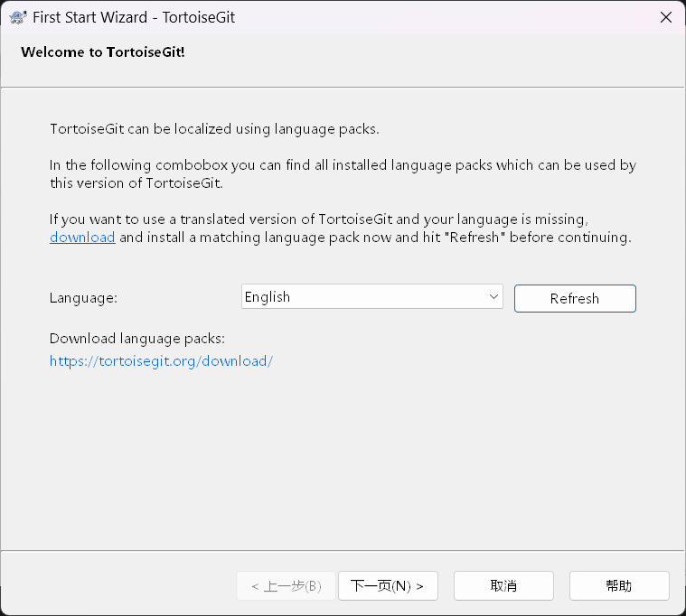The height and width of the screenshot is (616, 686).
Task: Click the Welcome to TortoiseGit! heading
Action: click(x=103, y=52)
